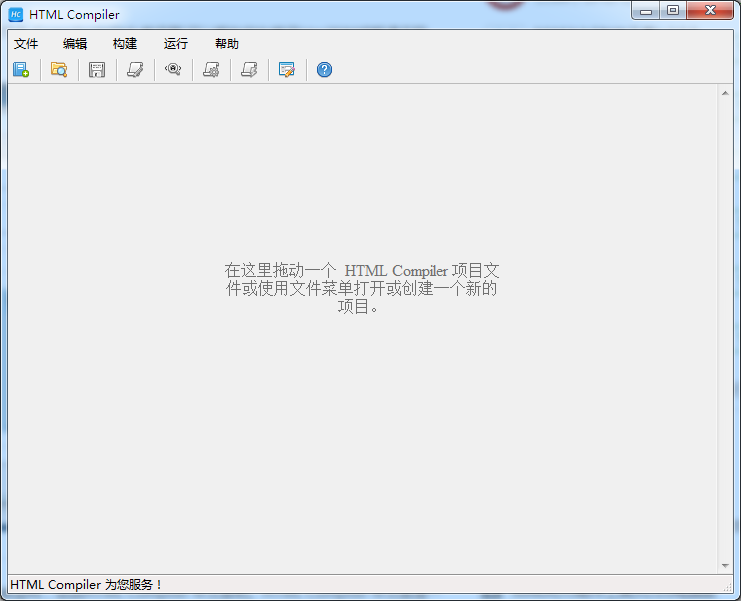The height and width of the screenshot is (601, 741).
Task: Click the preview magnifier toolbar icon
Action: click(x=173, y=70)
